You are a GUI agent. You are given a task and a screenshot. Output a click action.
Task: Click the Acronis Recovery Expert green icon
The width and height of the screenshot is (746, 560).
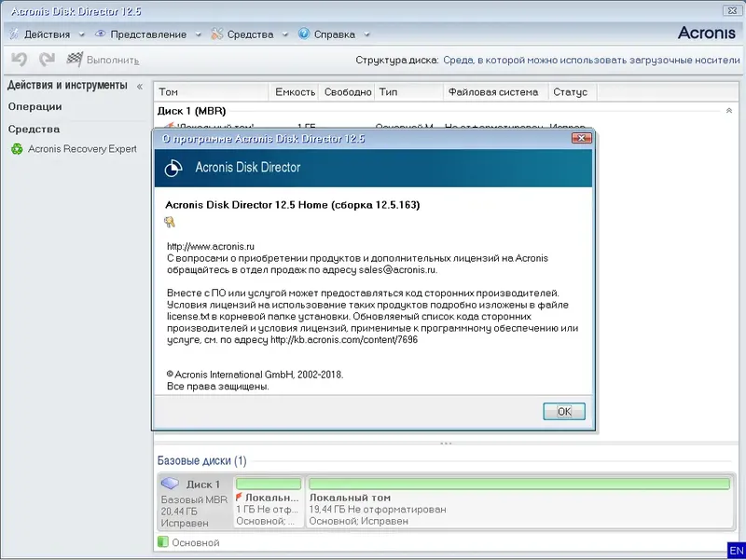(17, 149)
